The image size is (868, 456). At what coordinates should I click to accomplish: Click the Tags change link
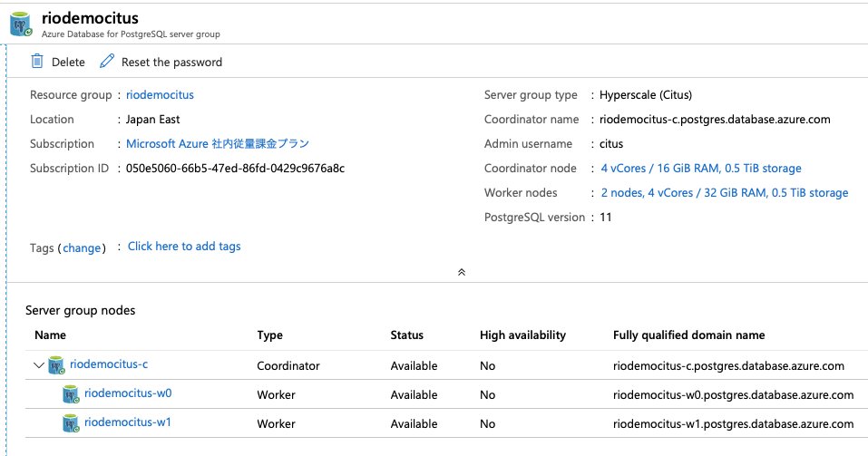click(x=82, y=247)
